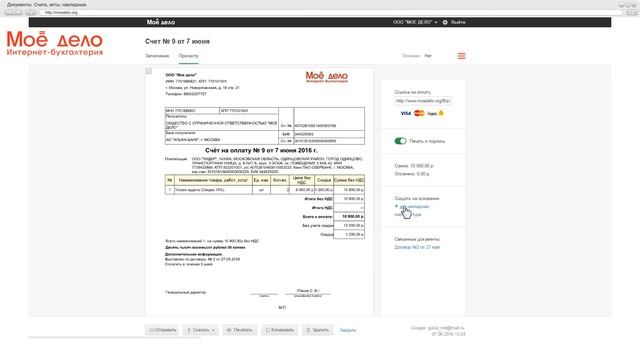Create накладная based on this invoice
This screenshot has height=360, width=640.
414,206
